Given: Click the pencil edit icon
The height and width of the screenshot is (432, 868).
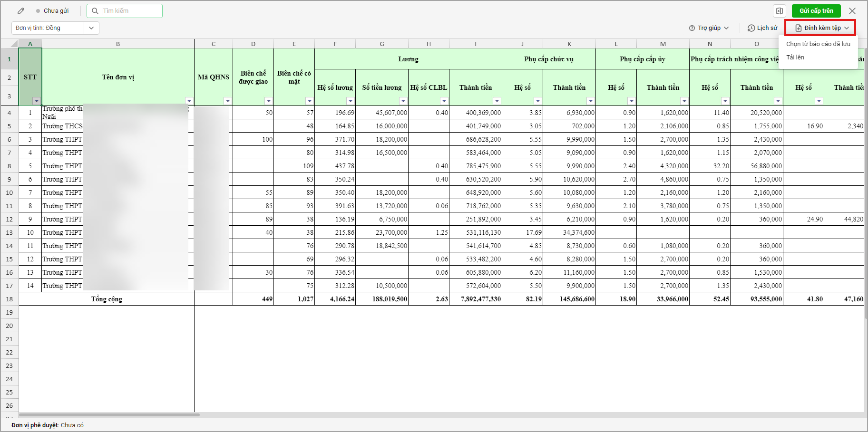Looking at the screenshot, I should point(21,11).
